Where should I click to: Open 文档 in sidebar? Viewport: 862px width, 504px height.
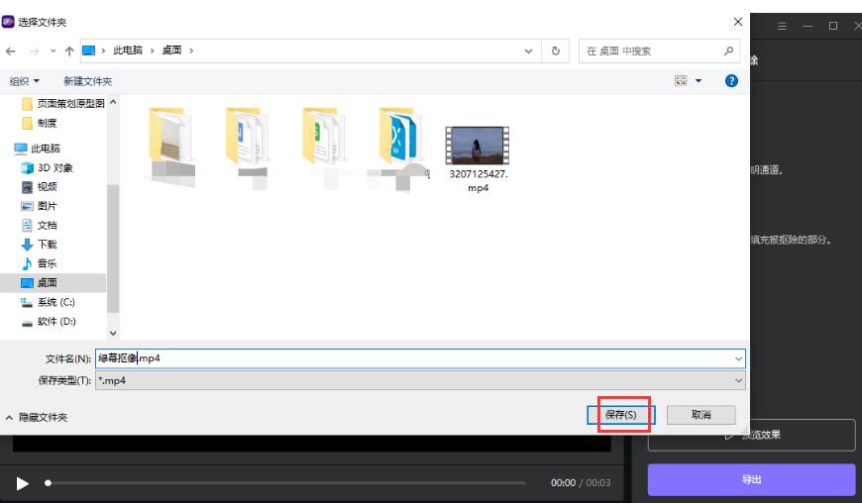click(x=40, y=226)
